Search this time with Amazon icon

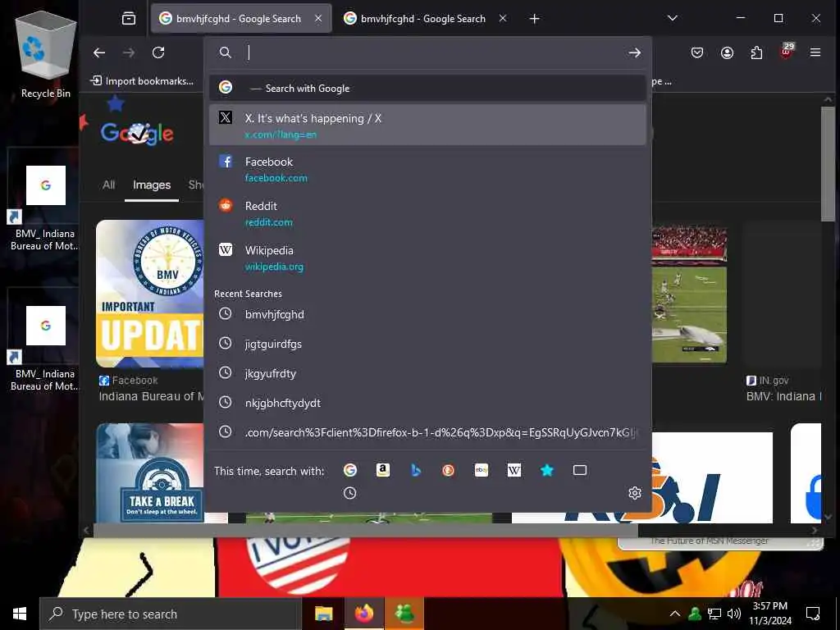pos(382,470)
